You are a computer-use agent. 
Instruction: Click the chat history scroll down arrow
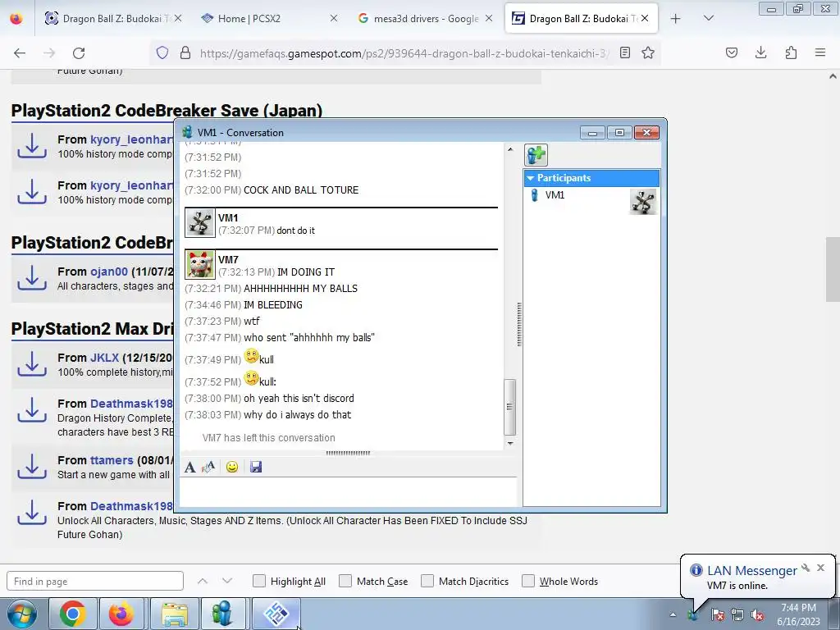[510, 444]
